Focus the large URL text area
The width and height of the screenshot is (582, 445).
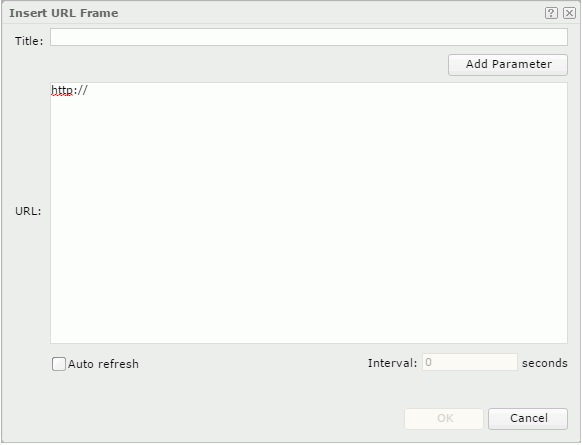click(309, 213)
